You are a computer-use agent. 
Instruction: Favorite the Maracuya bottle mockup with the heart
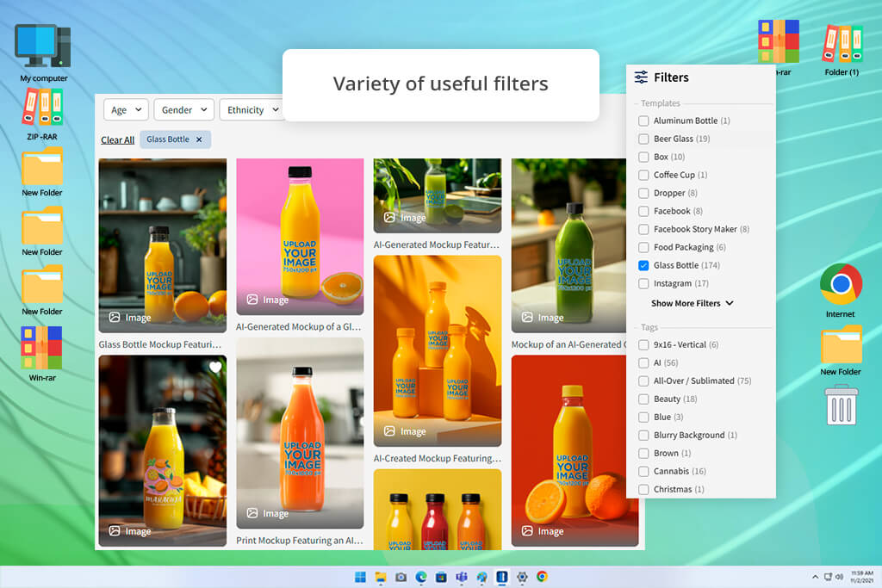214,367
